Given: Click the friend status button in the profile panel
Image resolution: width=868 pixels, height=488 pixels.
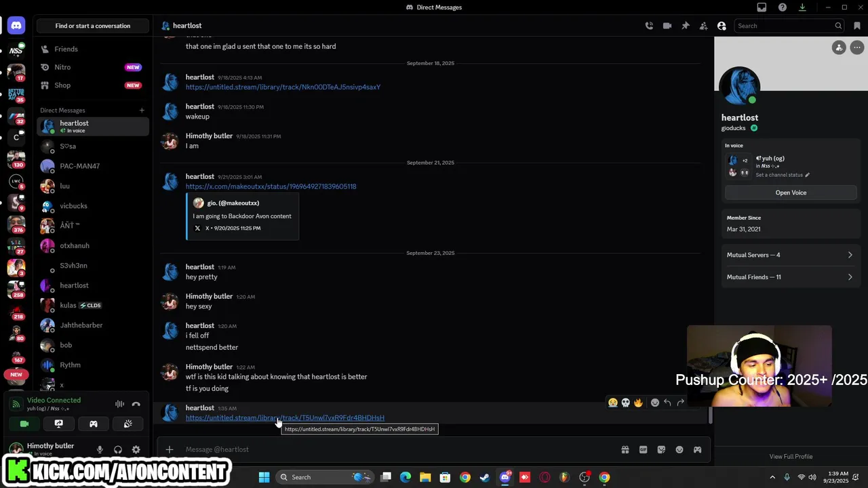Looking at the screenshot, I should click(x=840, y=47).
